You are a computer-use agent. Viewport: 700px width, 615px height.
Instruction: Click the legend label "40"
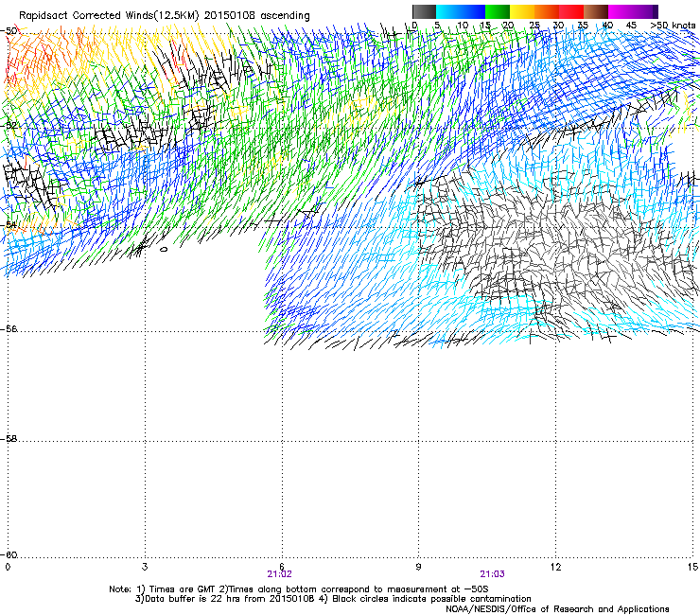pyautogui.click(x=607, y=26)
